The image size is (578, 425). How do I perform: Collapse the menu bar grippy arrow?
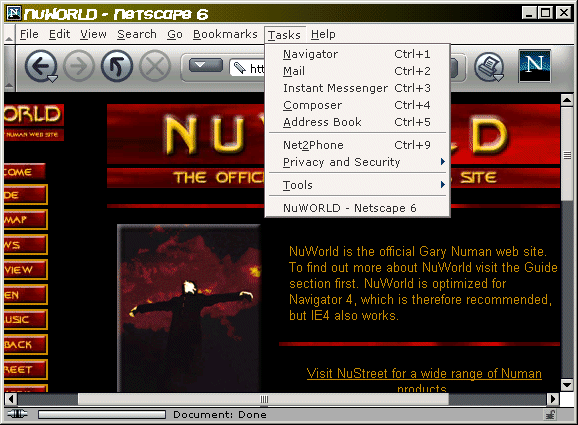coord(9,36)
